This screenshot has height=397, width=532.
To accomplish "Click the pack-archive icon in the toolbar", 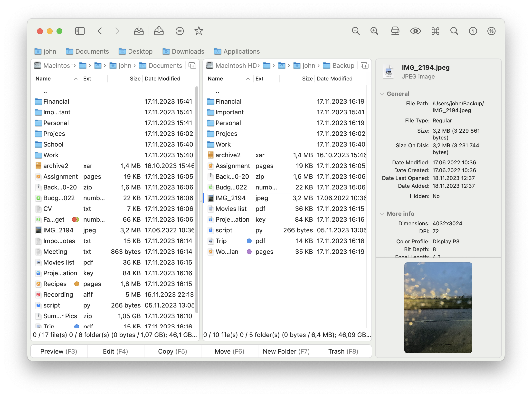I will point(139,31).
